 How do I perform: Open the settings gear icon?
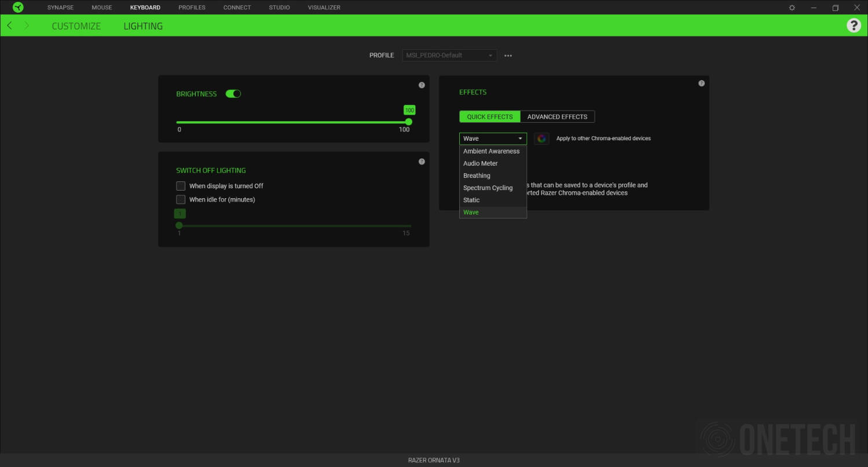coord(792,8)
